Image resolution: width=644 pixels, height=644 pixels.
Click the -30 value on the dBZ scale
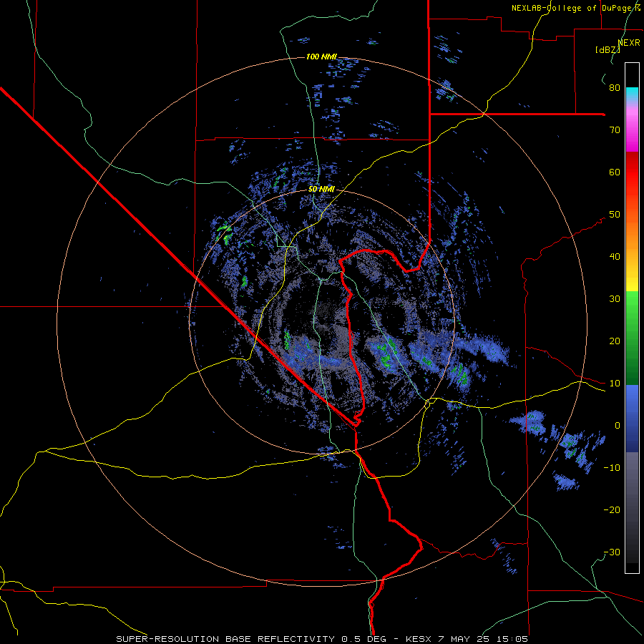612,552
